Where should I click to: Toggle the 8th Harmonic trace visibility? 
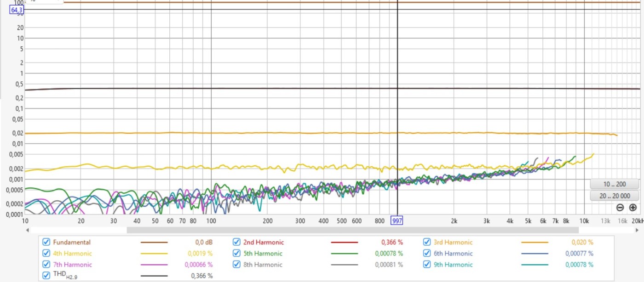pos(236,265)
